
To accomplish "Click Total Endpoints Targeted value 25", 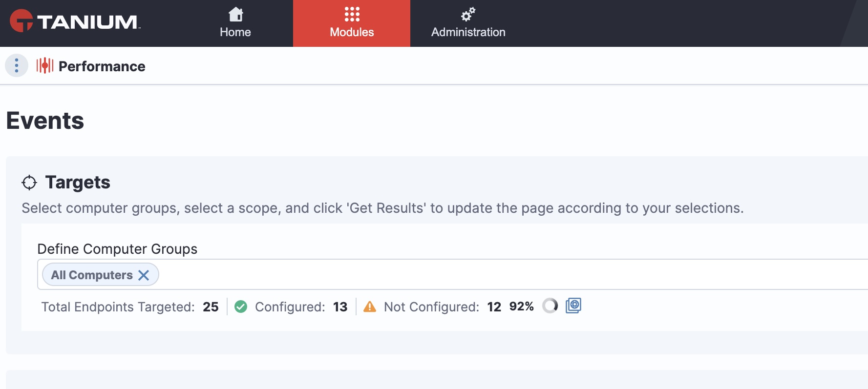I will [211, 307].
